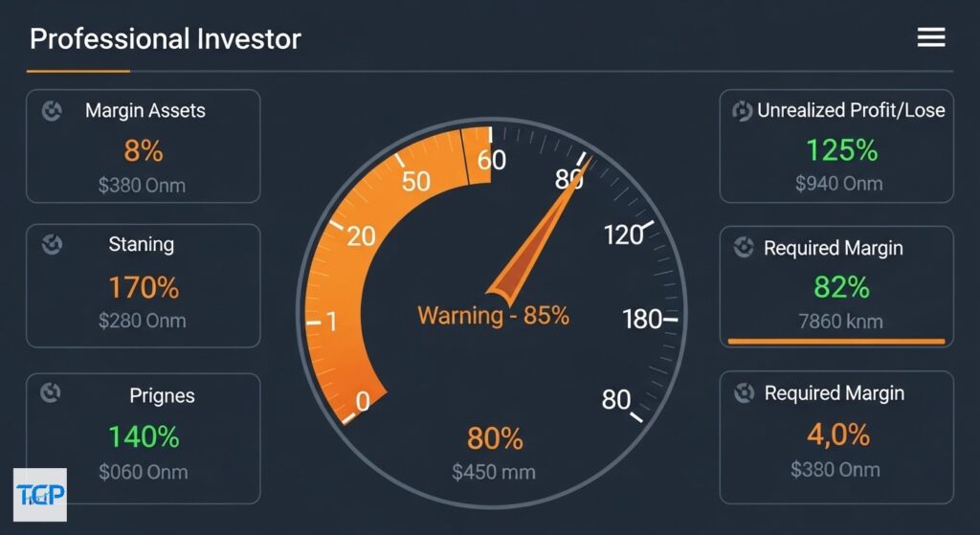The height and width of the screenshot is (535, 980).
Task: Click the Prignes card icon
Action: 53,392
